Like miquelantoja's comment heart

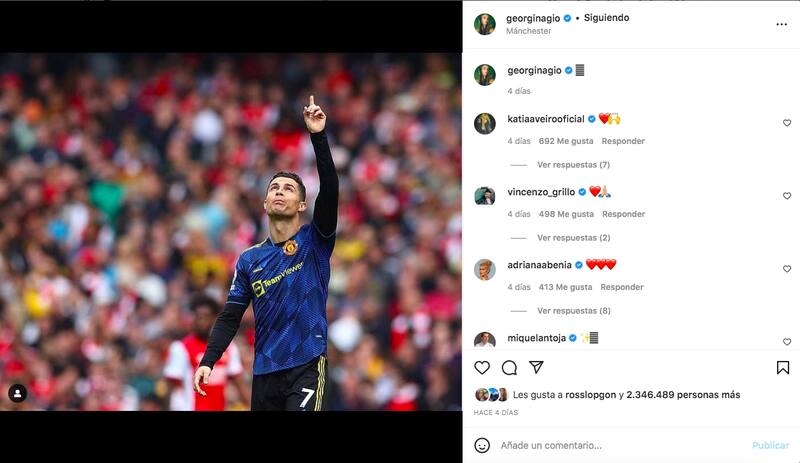[x=787, y=342]
